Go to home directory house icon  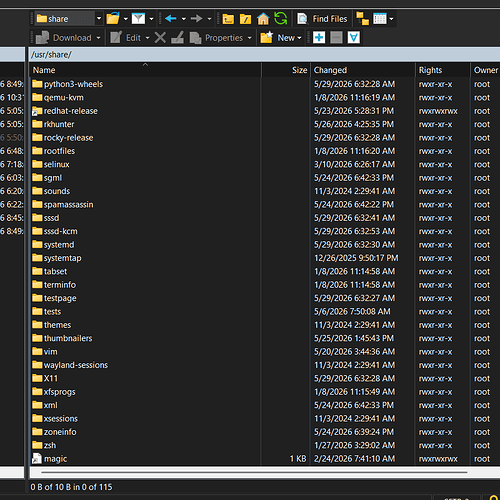pos(263,19)
